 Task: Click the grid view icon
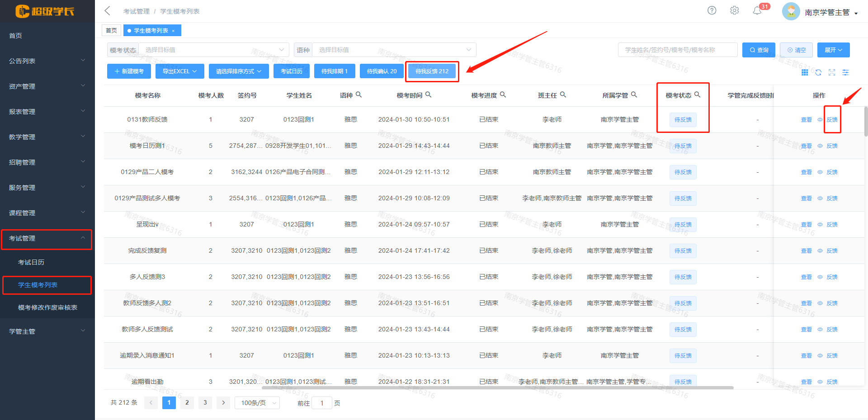click(x=805, y=72)
